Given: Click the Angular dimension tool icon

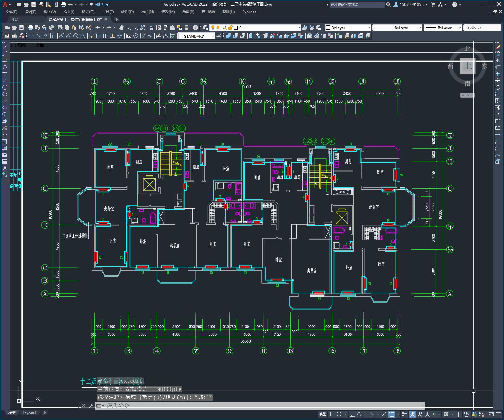Looking at the screenshot, I should (82, 36).
